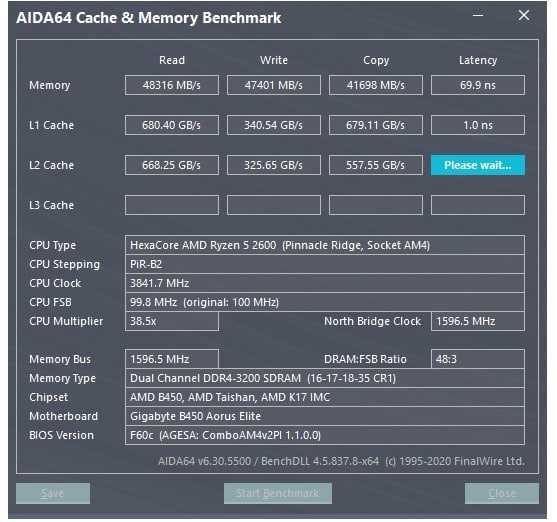The width and height of the screenshot is (557, 522).
Task: Click the CPU Stepping label
Action: [x=65, y=264]
